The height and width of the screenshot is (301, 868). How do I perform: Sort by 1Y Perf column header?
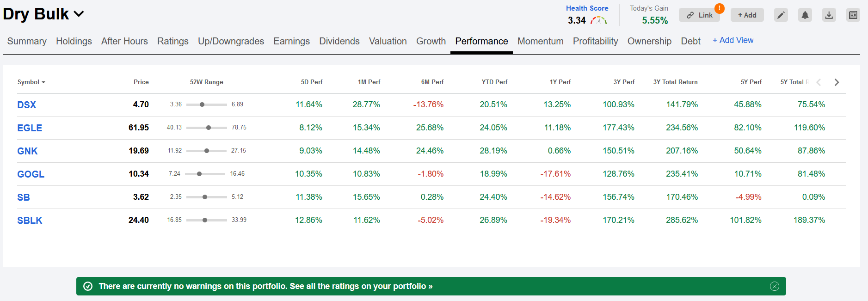560,82
